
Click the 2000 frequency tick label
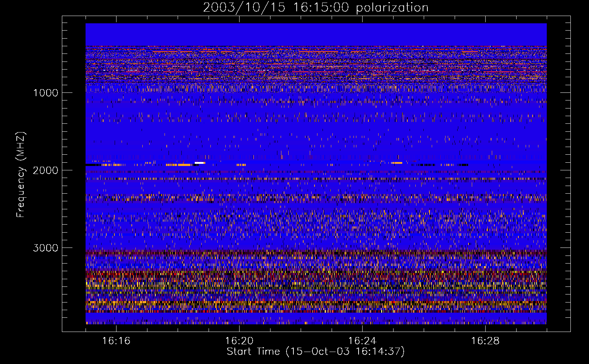tap(46, 170)
